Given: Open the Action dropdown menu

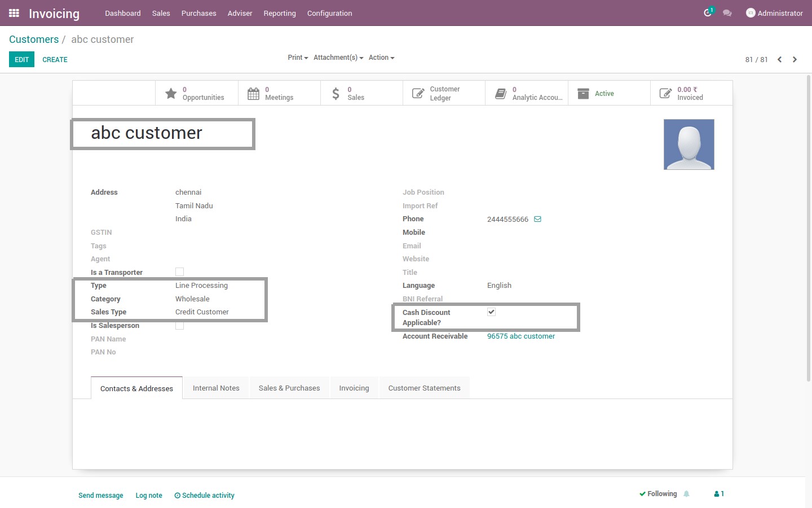Looking at the screenshot, I should (x=381, y=58).
